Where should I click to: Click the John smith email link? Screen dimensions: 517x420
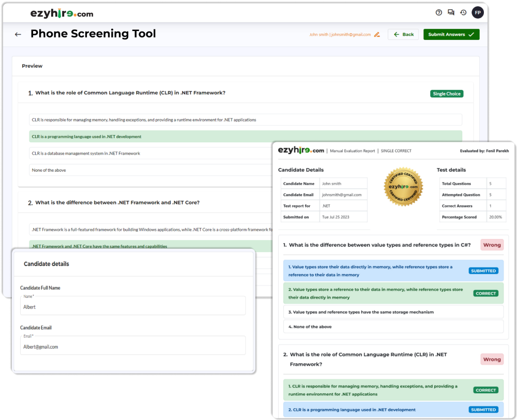[340, 34]
